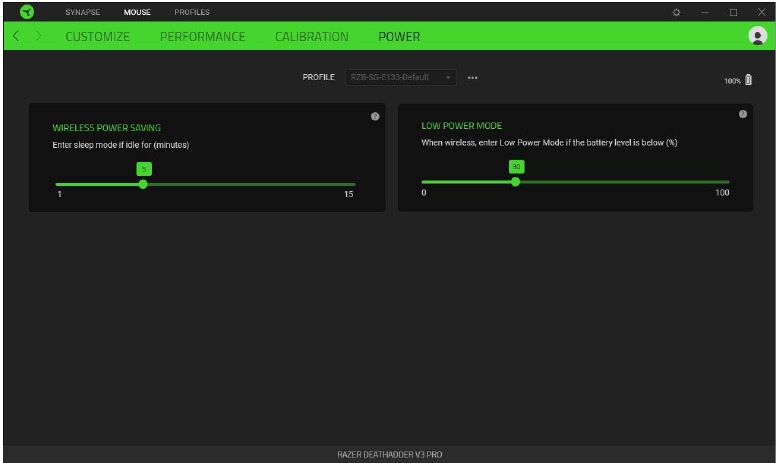Click the low power value bubble 30
This screenshot has height=463, width=776.
[x=516, y=167]
